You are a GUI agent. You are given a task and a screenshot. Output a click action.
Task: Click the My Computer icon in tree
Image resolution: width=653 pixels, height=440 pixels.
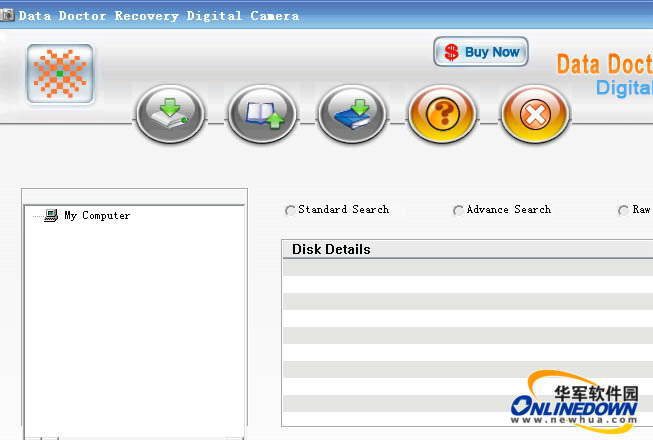pos(51,216)
